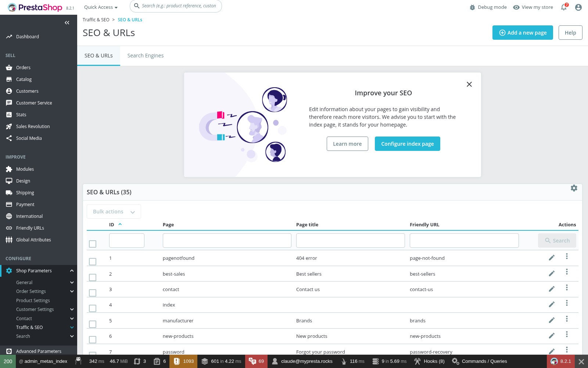Open more actions for pagenotfound row

(x=567, y=256)
